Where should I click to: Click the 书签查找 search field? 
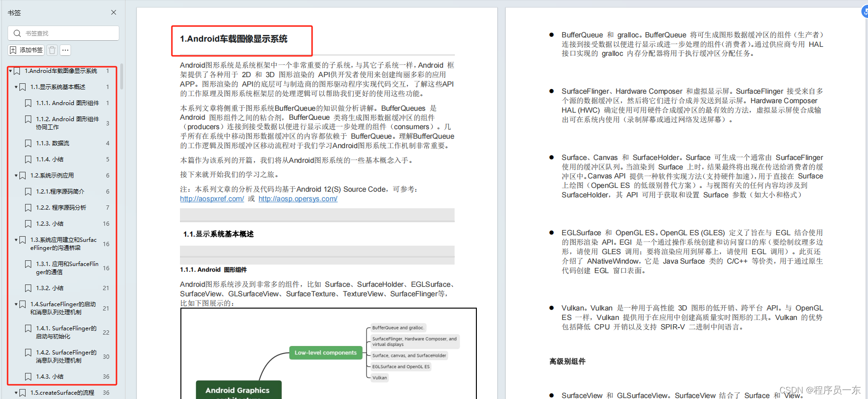click(63, 33)
